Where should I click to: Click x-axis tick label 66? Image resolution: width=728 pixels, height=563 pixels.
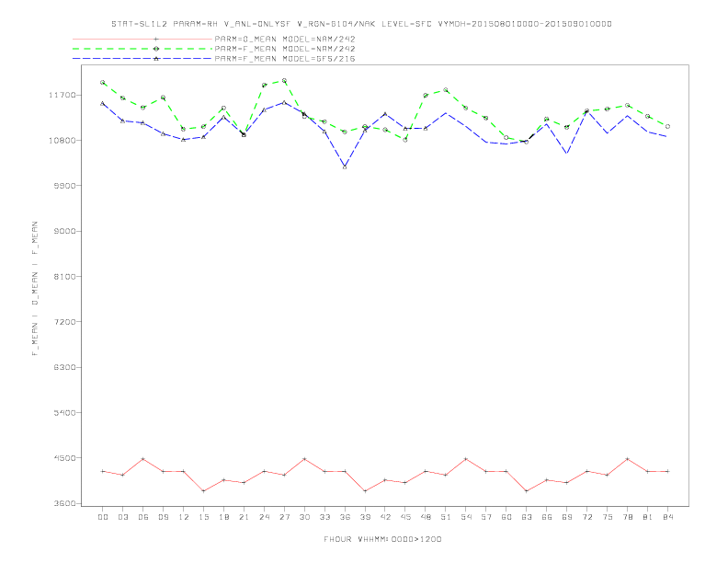(x=547, y=517)
